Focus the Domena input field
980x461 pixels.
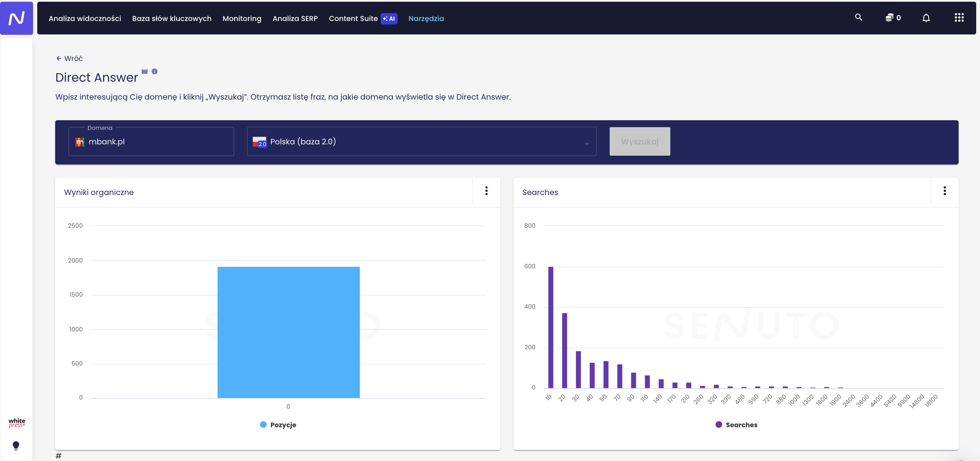click(151, 141)
